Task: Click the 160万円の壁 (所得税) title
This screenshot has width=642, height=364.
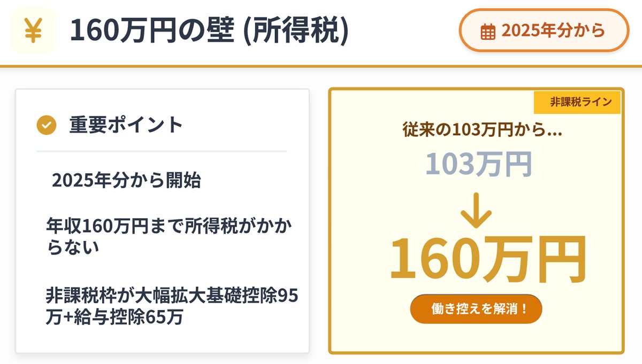Action: 209,32
